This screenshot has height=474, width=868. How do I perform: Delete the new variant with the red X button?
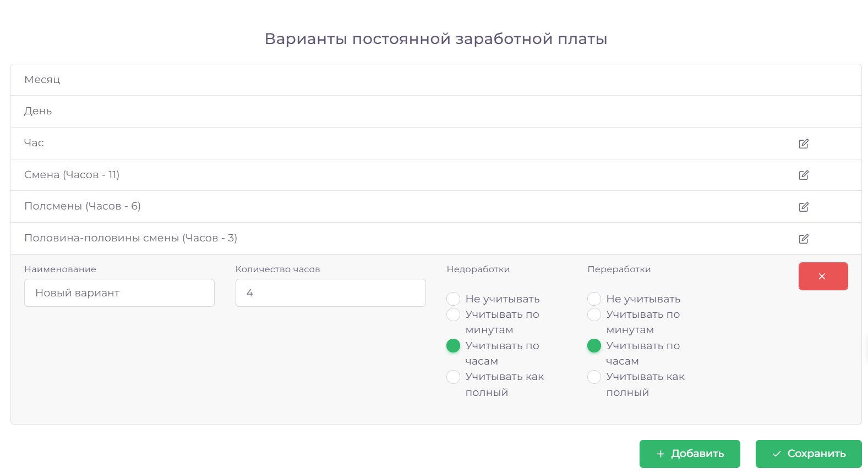[823, 276]
